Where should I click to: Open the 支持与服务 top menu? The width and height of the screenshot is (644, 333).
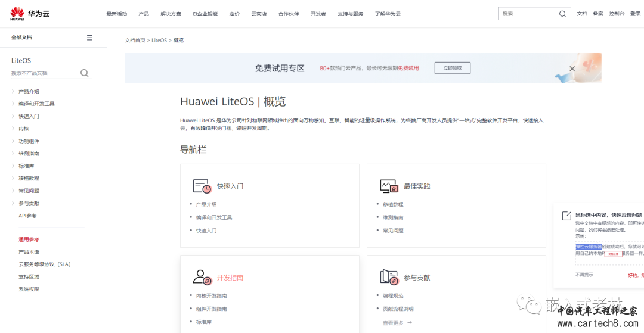point(351,14)
